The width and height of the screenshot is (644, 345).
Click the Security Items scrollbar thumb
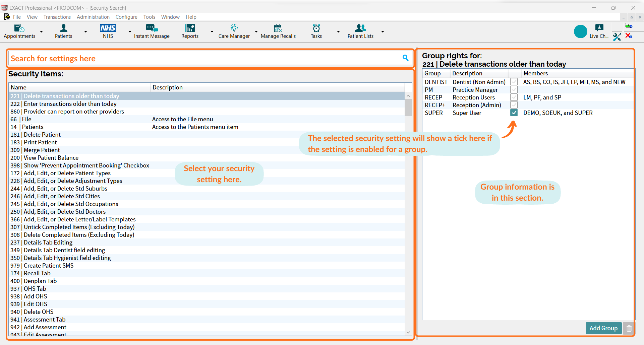pyautogui.click(x=408, y=107)
